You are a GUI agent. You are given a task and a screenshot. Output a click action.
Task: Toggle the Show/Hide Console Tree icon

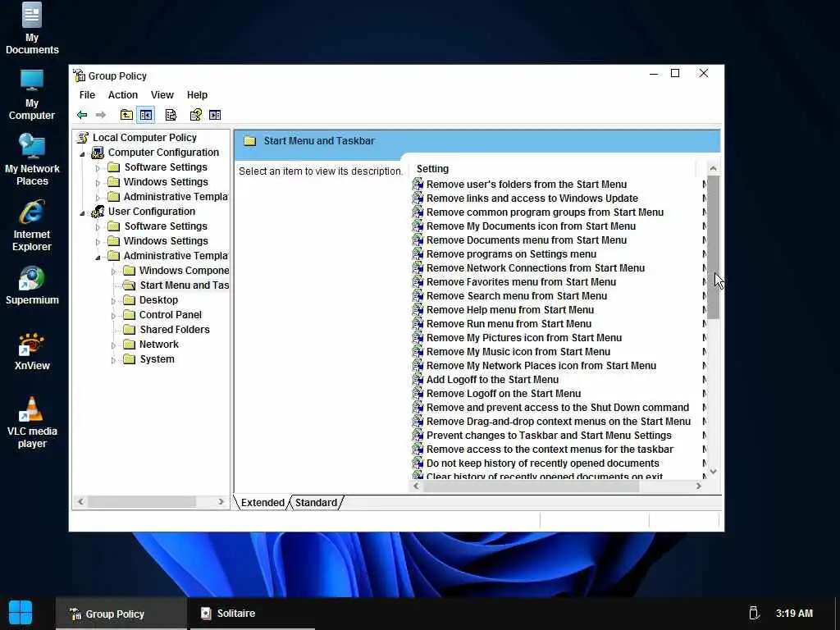pos(146,115)
